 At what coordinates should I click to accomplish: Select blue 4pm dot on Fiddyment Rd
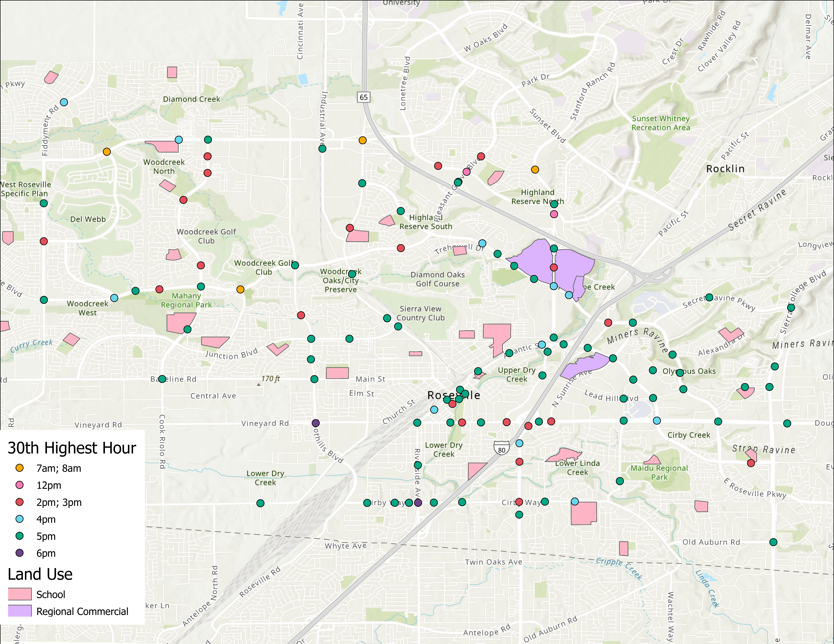click(64, 102)
